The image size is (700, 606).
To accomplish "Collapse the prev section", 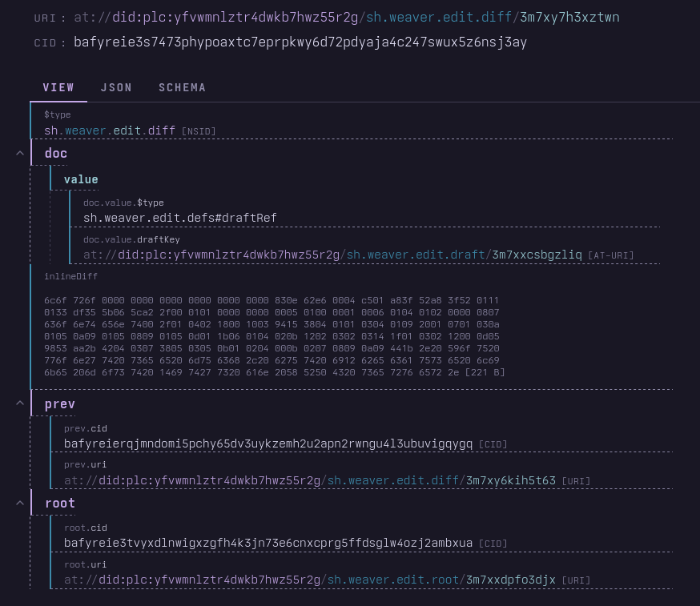I will point(19,403).
